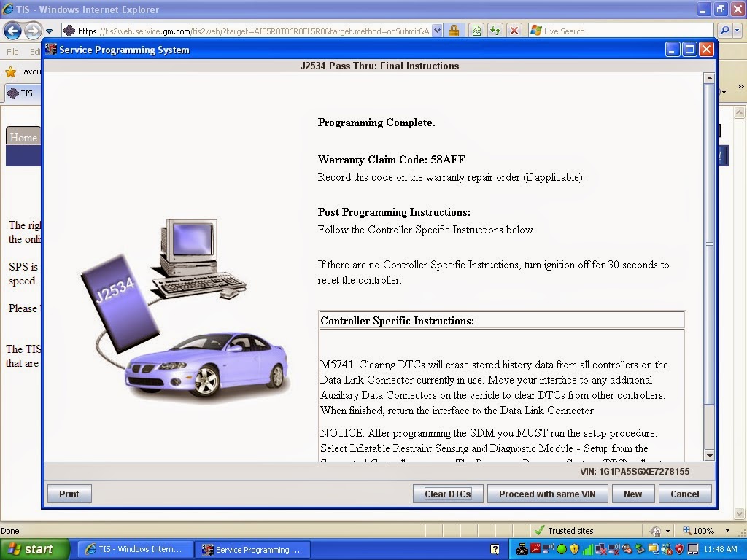Viewport: 747px width, 560px height.
Task: Click the network signal strength tray icon
Action: [587, 548]
